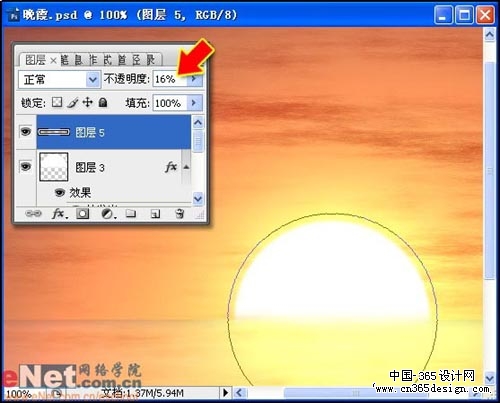Hide 图层 5 layer visibility
Viewport: 500px width, 403px height.
coord(26,132)
